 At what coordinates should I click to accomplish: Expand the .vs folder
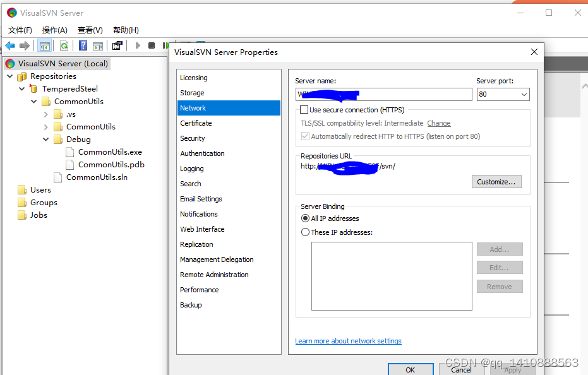(x=45, y=114)
